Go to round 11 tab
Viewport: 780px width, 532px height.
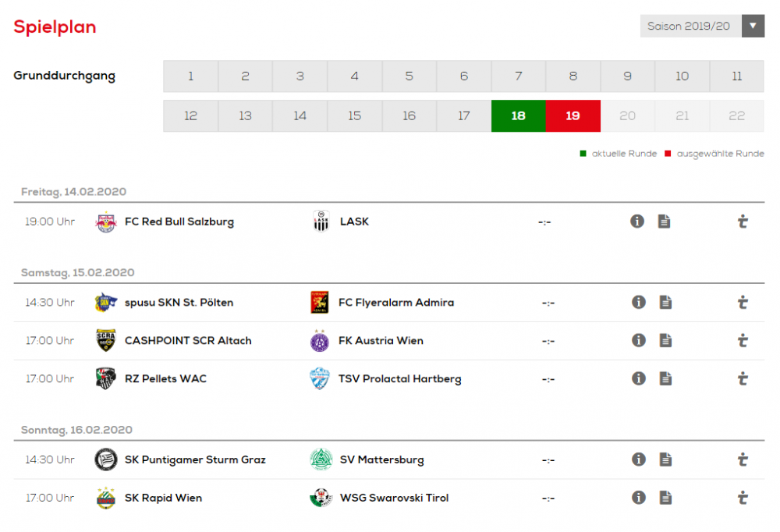pos(736,76)
